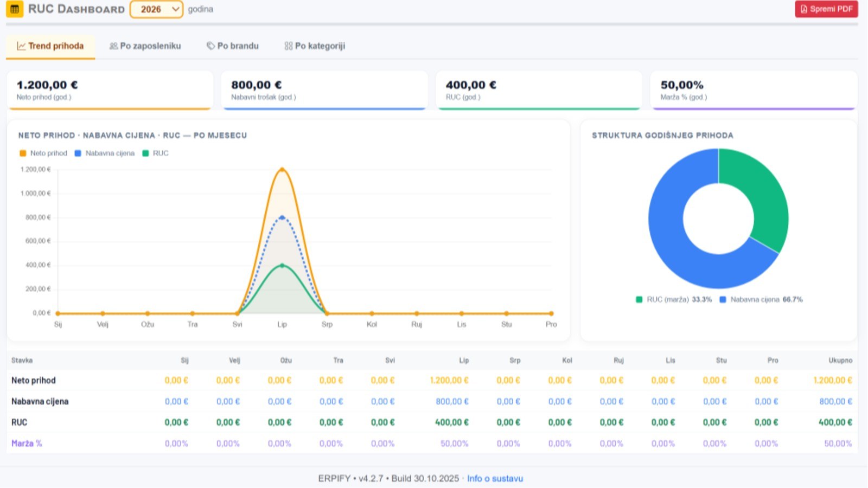Click the people icon on Po zaposleniku tab
The image size is (868, 488).
tap(113, 46)
